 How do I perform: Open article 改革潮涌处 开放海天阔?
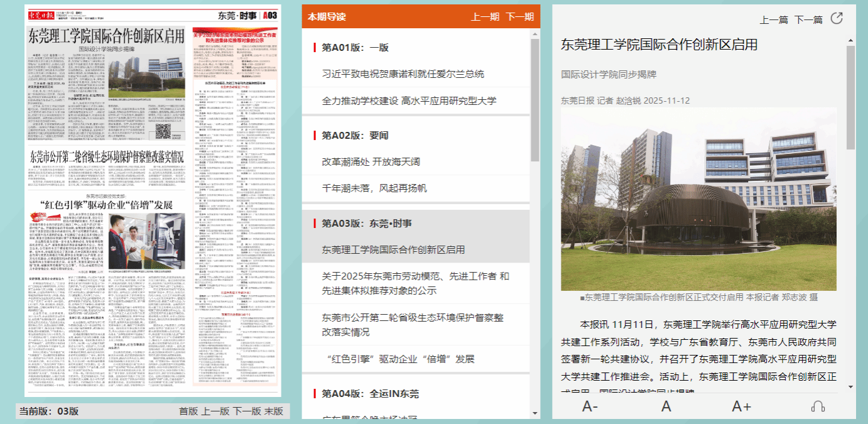point(371,161)
